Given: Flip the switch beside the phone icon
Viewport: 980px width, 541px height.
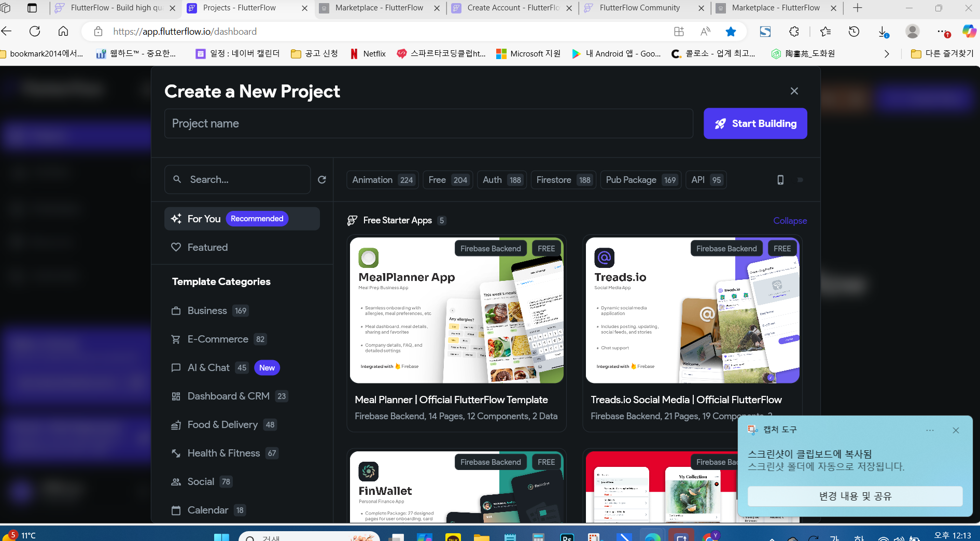Looking at the screenshot, I should (x=800, y=180).
